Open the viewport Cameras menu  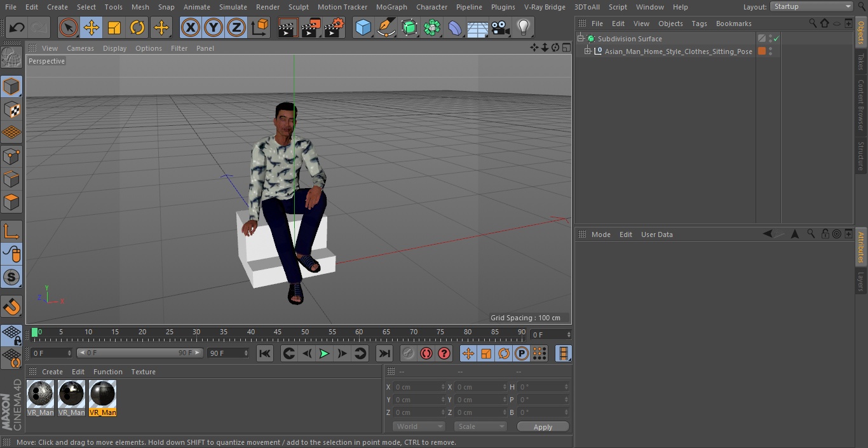tap(80, 48)
